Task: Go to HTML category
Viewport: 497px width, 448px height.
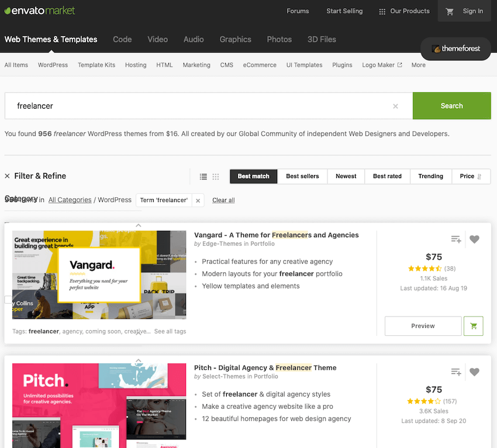Action: (164, 65)
